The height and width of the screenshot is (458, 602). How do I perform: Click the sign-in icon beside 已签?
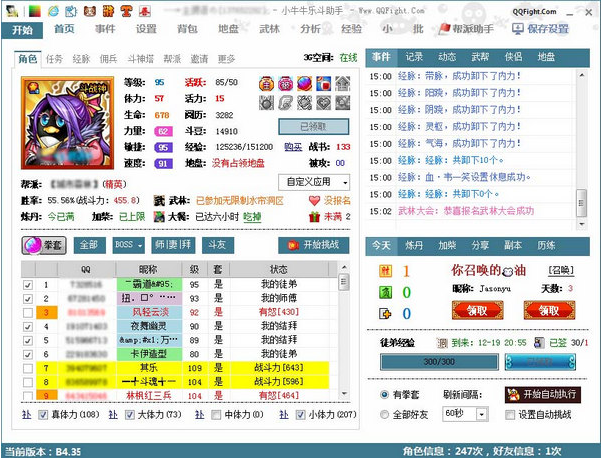539,342
